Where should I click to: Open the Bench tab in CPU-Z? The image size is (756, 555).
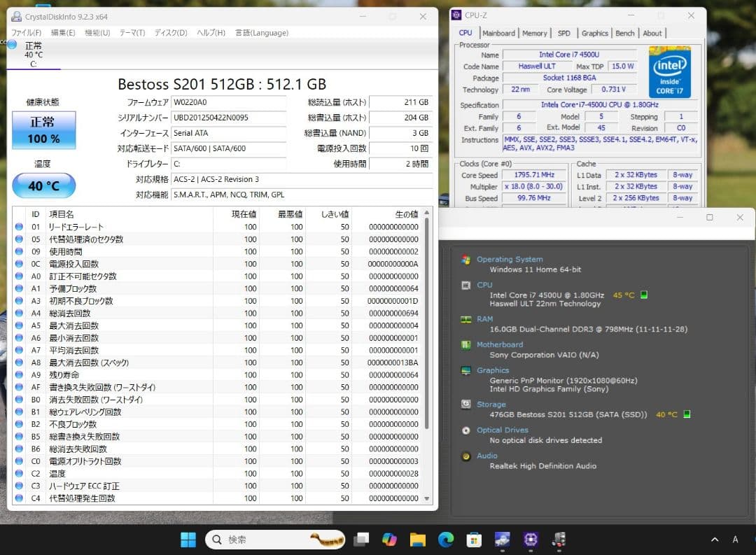(x=625, y=33)
